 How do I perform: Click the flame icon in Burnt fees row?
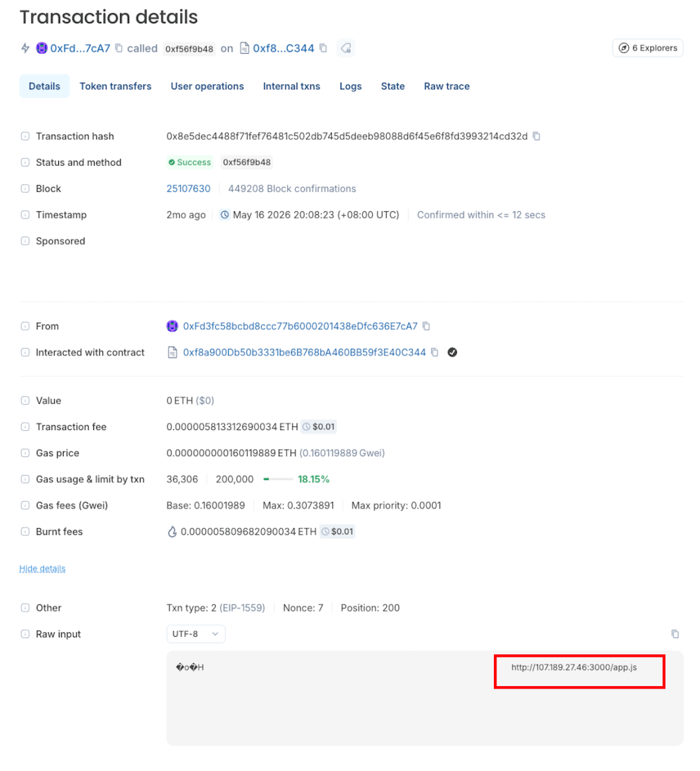tap(172, 531)
